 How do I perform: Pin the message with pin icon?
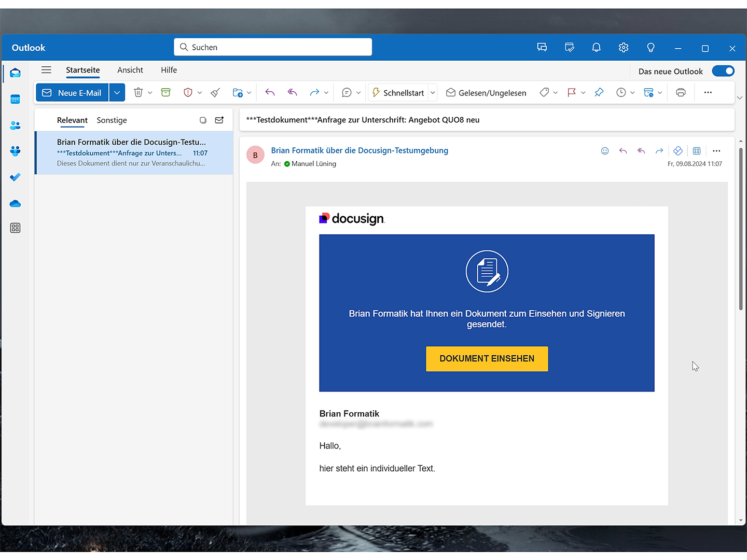(x=599, y=93)
